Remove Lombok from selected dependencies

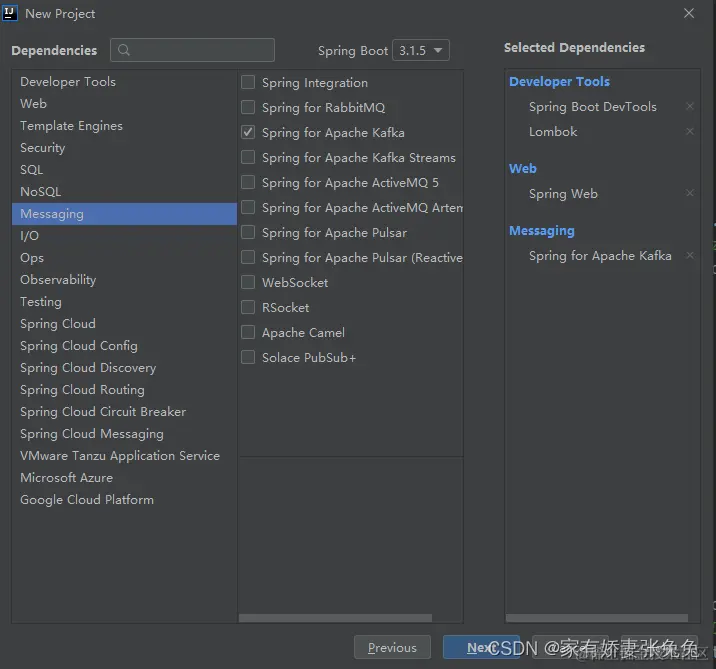point(690,132)
